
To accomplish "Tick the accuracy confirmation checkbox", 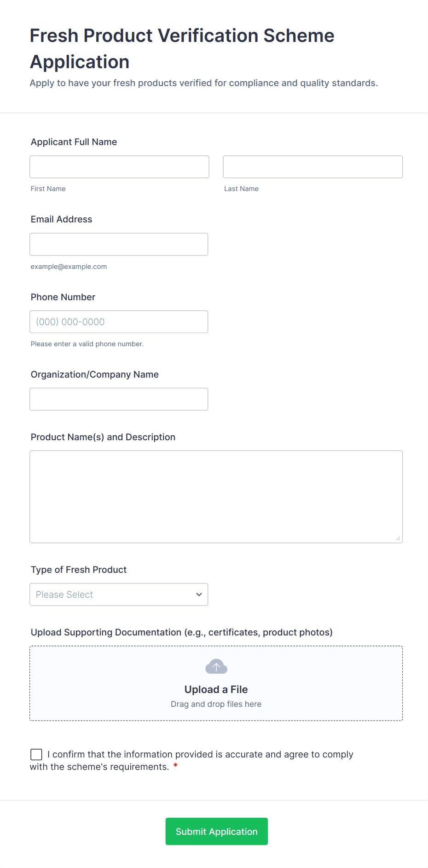I will tap(36, 754).
